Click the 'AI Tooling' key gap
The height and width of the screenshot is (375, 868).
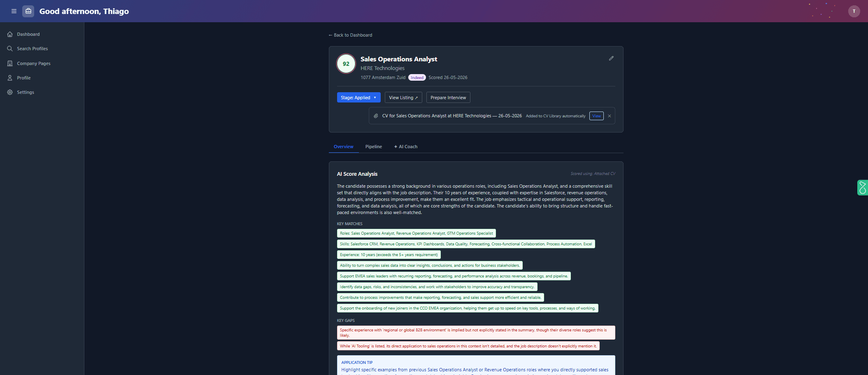[x=468, y=346]
